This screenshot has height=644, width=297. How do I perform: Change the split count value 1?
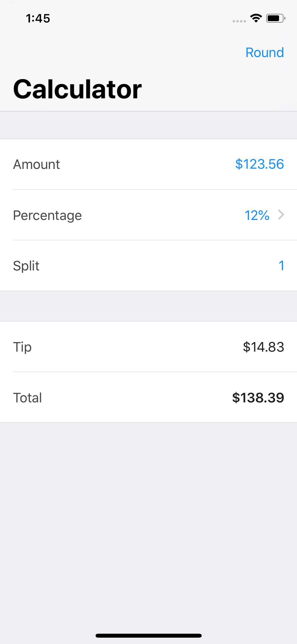pyautogui.click(x=281, y=265)
